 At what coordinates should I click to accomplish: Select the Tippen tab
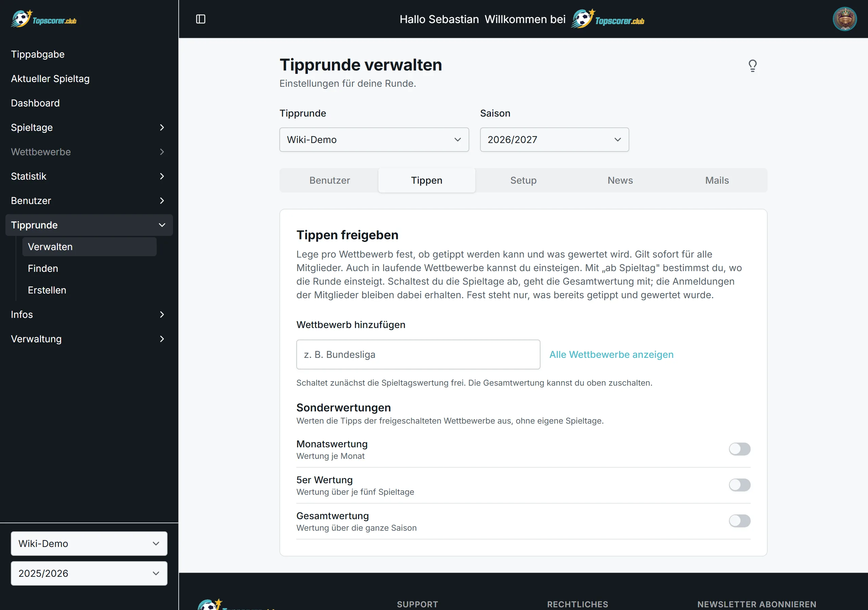click(x=427, y=180)
